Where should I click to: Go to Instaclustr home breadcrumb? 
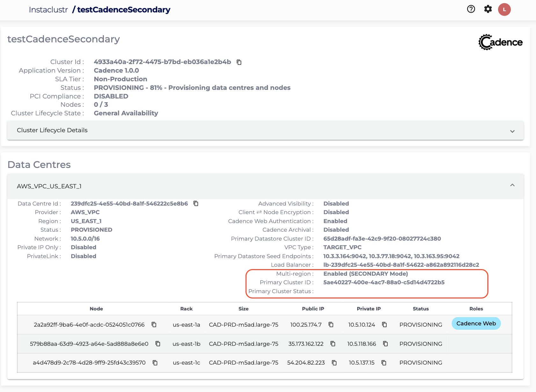pos(48,10)
